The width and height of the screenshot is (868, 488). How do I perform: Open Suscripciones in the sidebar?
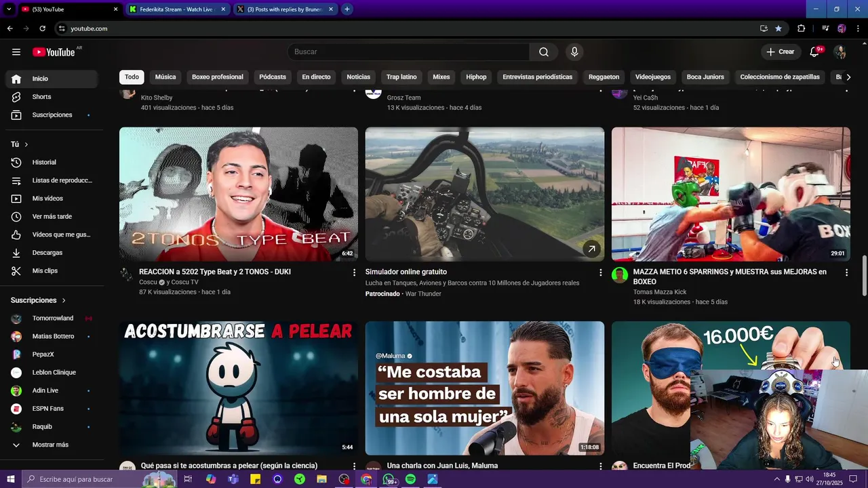pyautogui.click(x=52, y=115)
